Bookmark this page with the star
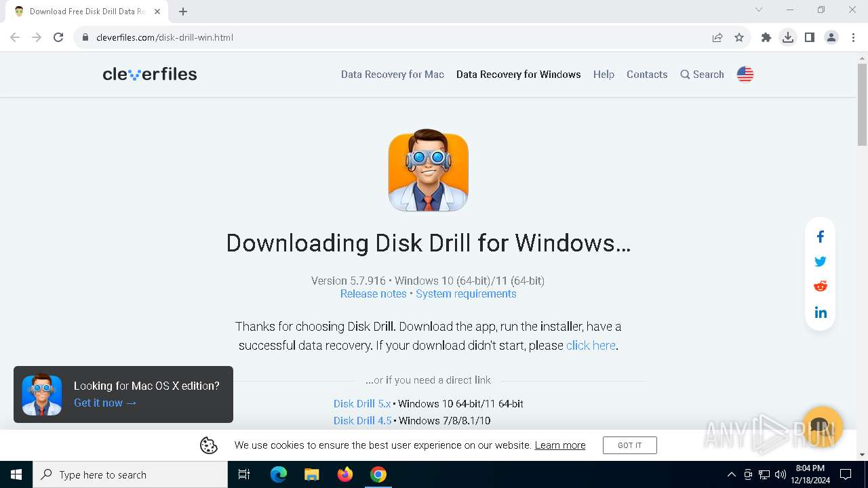The height and width of the screenshot is (488, 868). (739, 37)
